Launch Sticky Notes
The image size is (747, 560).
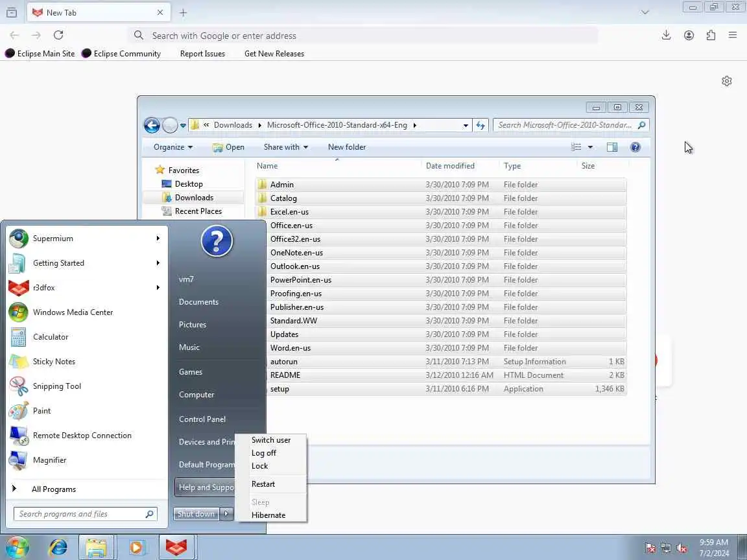coord(87,362)
